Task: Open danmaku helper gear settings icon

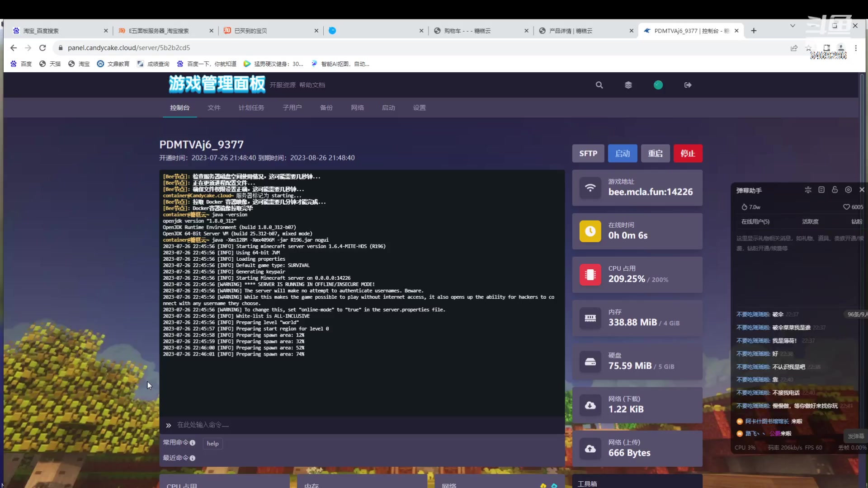Action: [849, 190]
